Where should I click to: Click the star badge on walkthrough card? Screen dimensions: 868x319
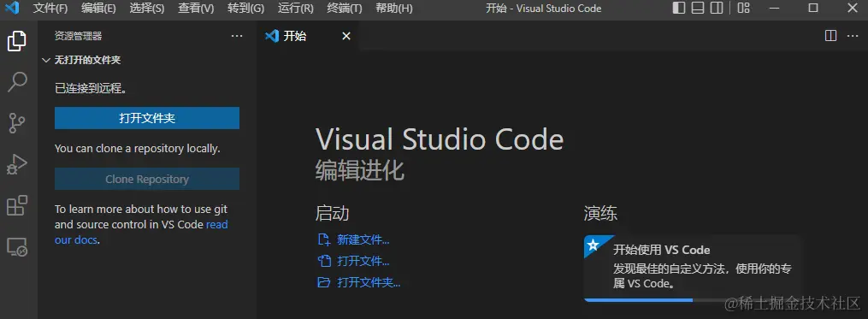click(x=593, y=245)
